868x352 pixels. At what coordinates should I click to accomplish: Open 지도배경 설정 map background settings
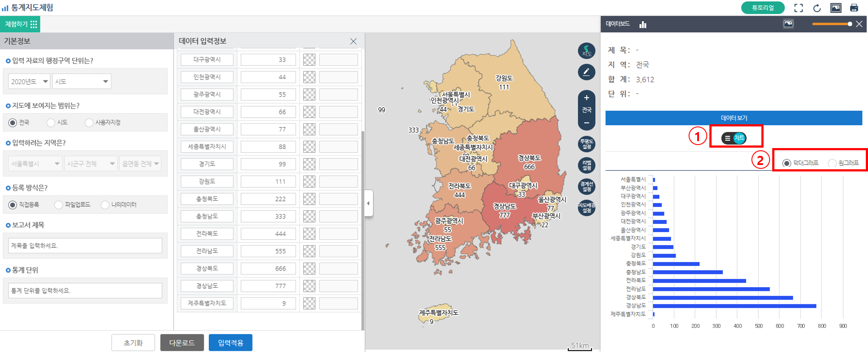(586, 208)
